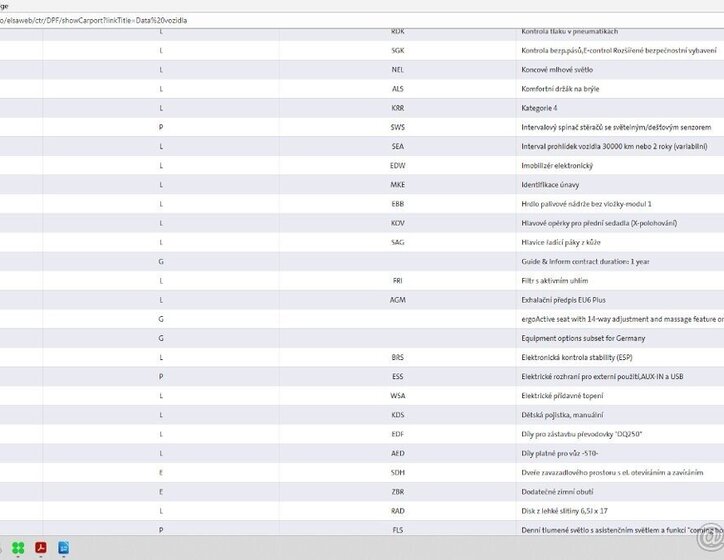The width and height of the screenshot is (724, 560).
Task: Click the WSA code cell
Action: tap(398, 395)
